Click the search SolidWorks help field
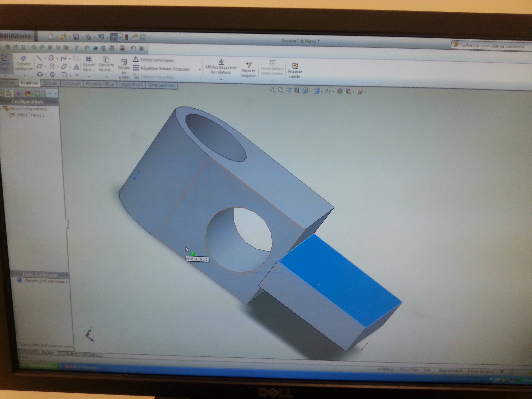This screenshot has height=399, width=532. pyautogui.click(x=491, y=46)
